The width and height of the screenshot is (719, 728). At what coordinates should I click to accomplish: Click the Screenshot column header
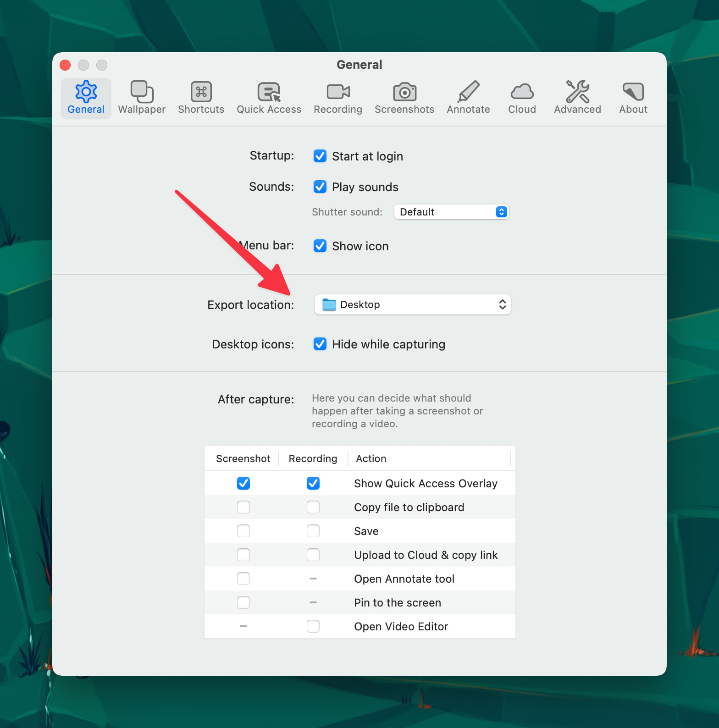243,458
